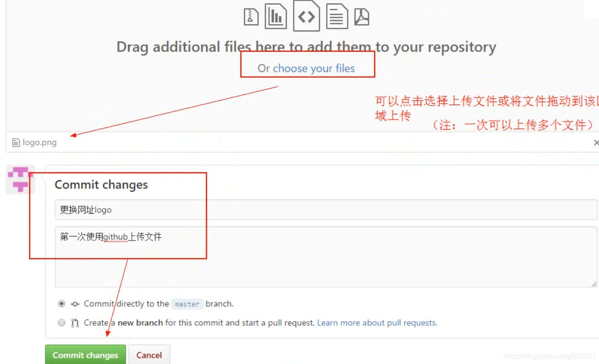The width and height of the screenshot is (599, 364).
Task: Click the green Commit changes button
Action: (x=86, y=355)
